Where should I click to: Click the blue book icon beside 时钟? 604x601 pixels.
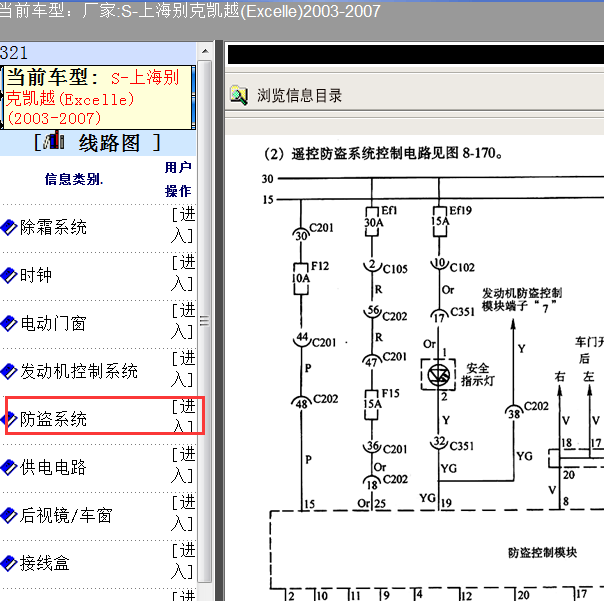point(8,275)
